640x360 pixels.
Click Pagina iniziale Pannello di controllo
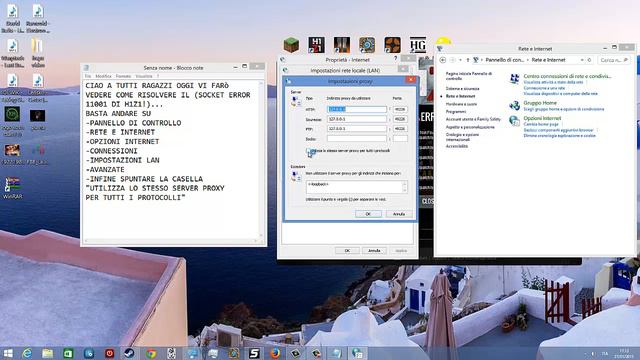pos(469,76)
